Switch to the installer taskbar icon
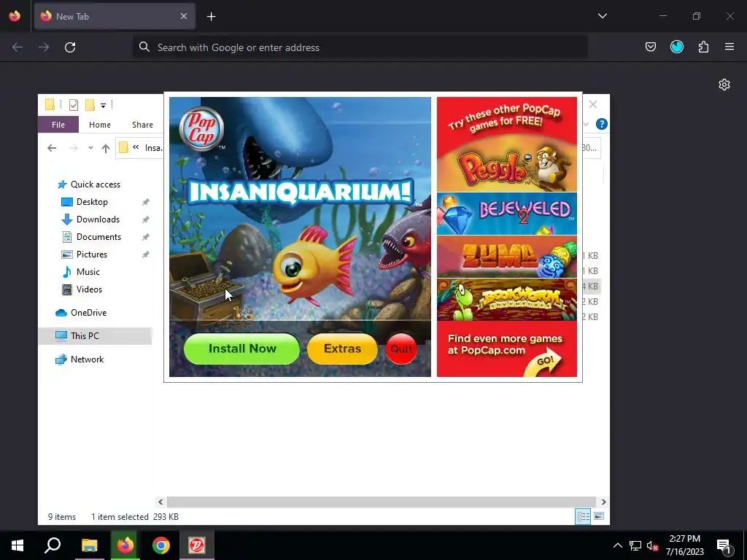 pos(197,545)
